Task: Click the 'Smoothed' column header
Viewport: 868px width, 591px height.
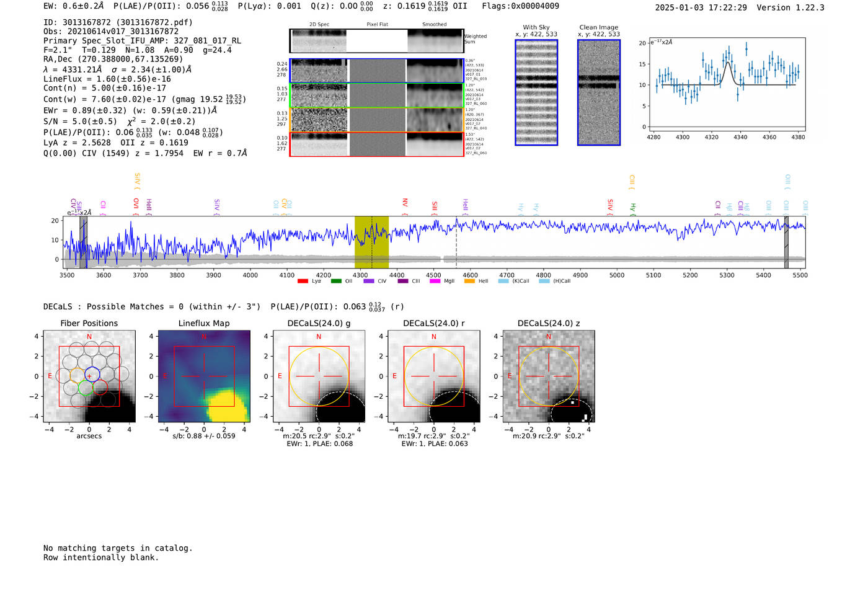Action: point(434,24)
